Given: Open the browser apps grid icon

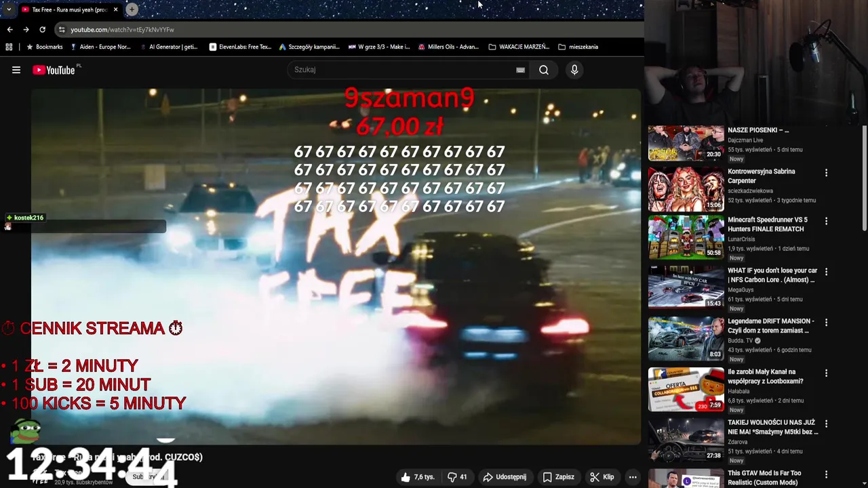Looking at the screenshot, I should coord(9,47).
